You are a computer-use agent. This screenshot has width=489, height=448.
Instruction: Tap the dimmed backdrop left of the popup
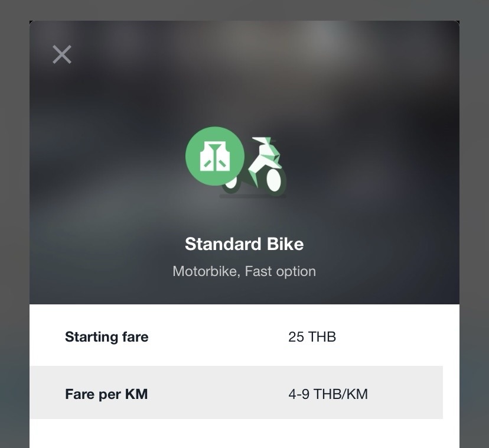click(14, 236)
